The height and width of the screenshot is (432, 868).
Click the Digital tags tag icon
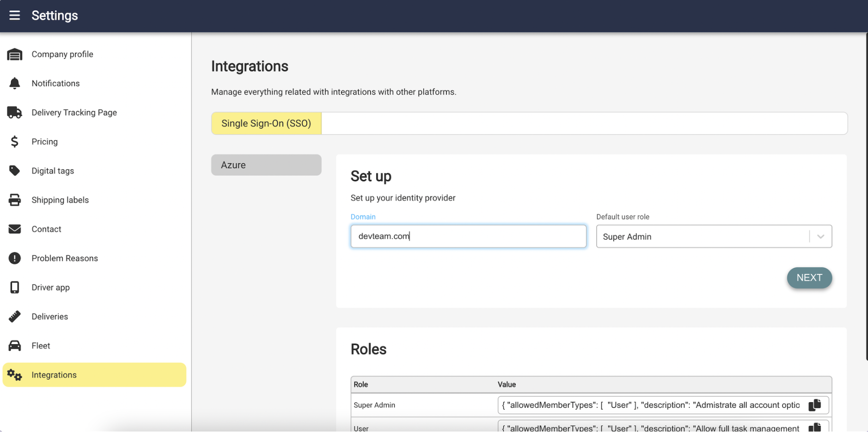point(14,171)
